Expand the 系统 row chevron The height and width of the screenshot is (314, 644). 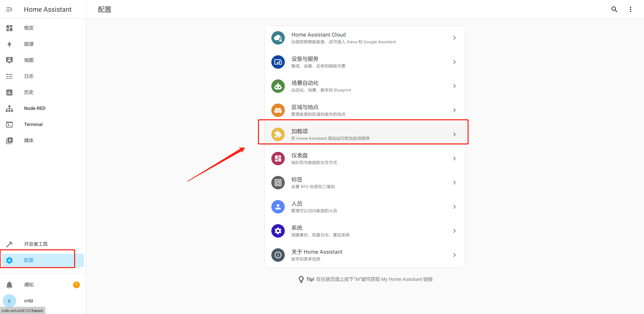[x=454, y=231]
